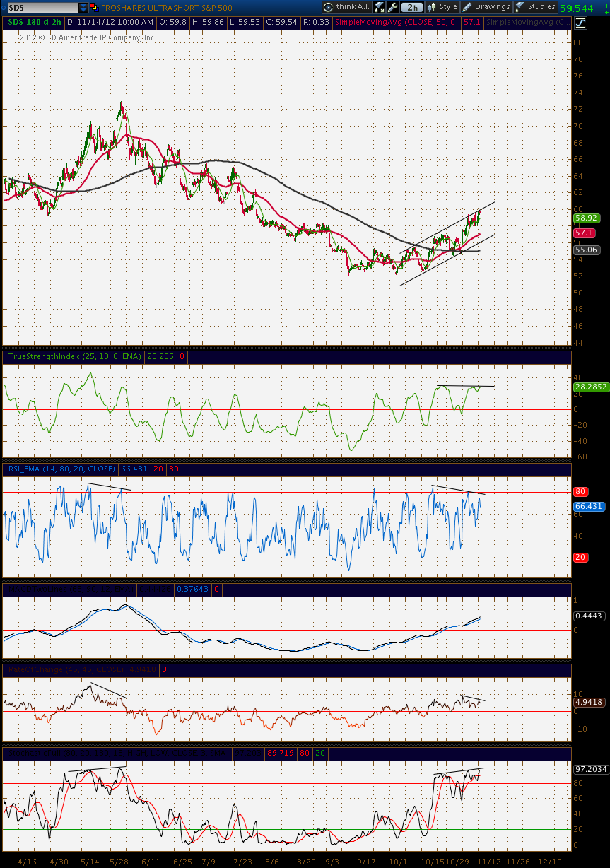The image size is (610, 868).
Task: Click the TrueStrengthIndex (25, 13, 8, EMA) label
Action: coord(75,357)
